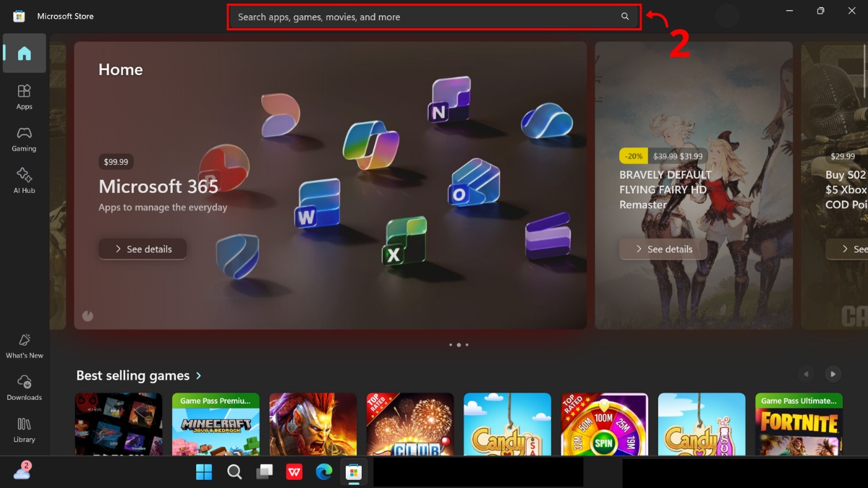
Task: Show next best selling games arrow
Action: click(833, 374)
